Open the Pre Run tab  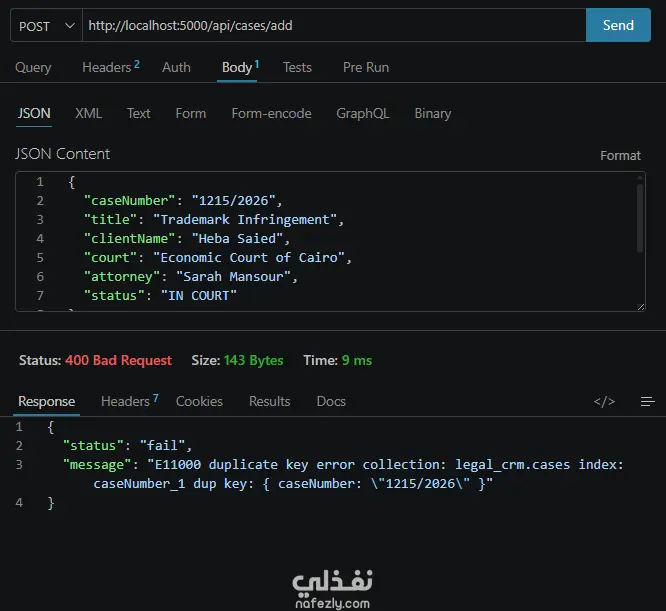coord(366,67)
